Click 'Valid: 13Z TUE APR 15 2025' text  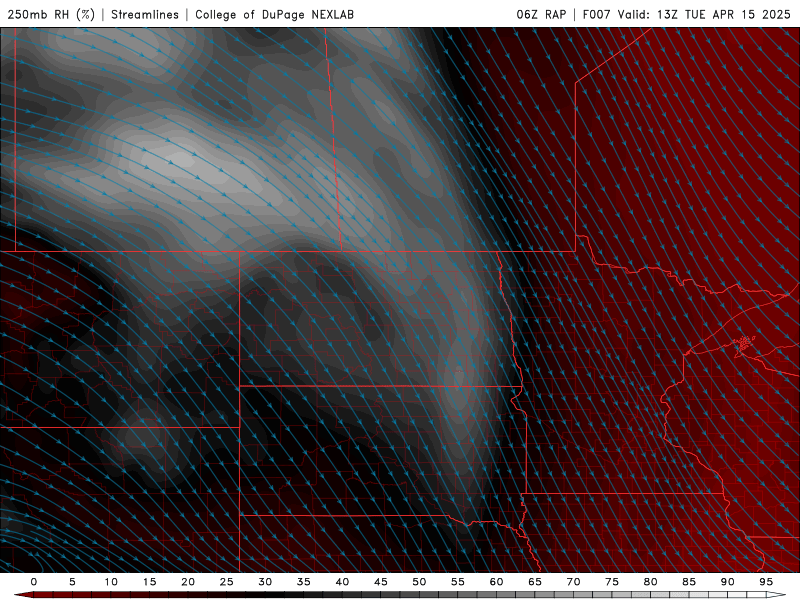click(704, 14)
